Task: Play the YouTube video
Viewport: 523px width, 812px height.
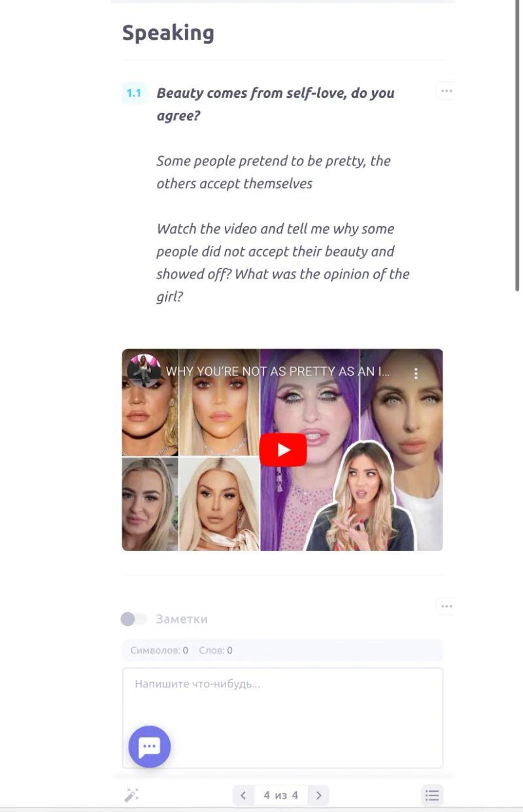Action: pos(283,450)
